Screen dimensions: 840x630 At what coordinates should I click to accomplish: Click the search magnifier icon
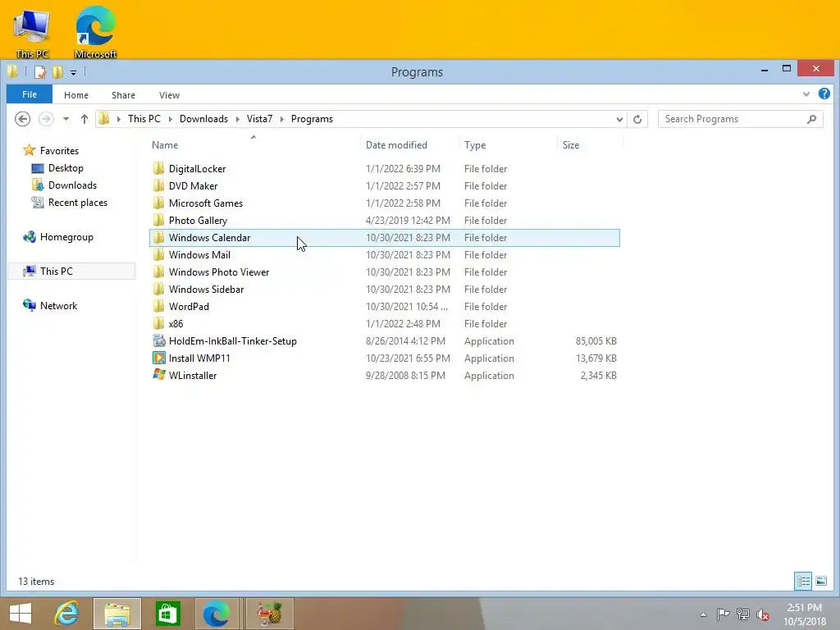[x=811, y=119]
